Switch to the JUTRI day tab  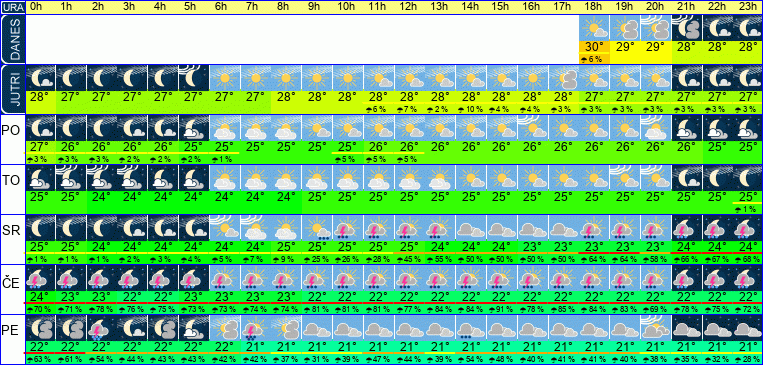pos(13,90)
